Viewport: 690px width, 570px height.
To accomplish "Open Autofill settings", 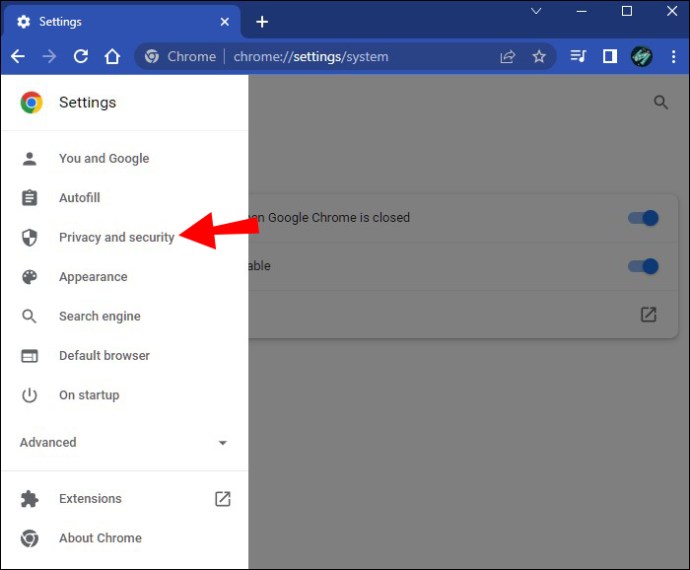I will click(79, 198).
